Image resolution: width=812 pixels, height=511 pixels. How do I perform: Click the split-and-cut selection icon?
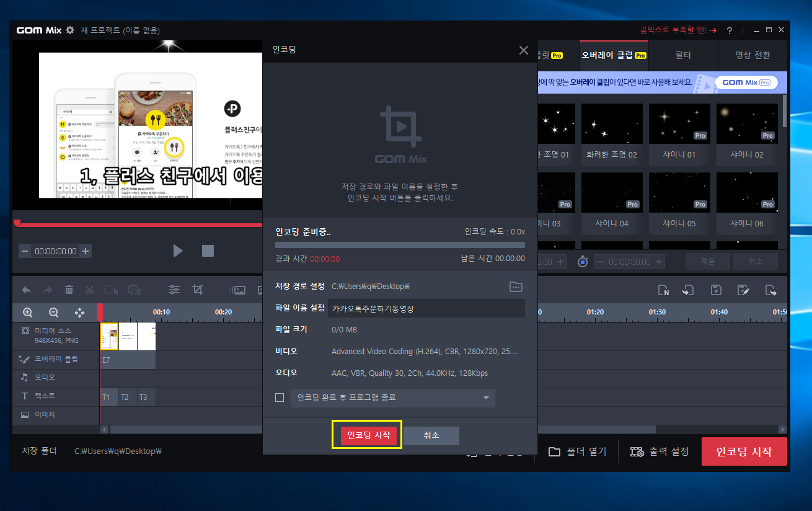[135, 290]
